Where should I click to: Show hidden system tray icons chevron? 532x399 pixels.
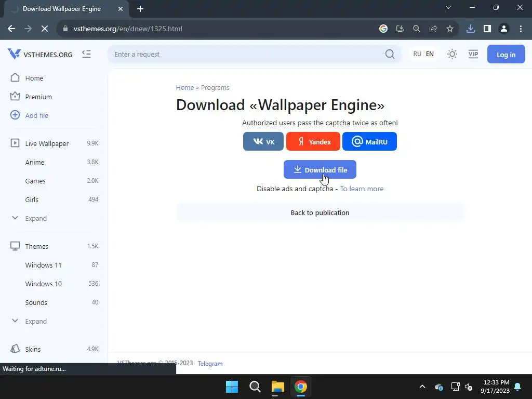(x=422, y=387)
